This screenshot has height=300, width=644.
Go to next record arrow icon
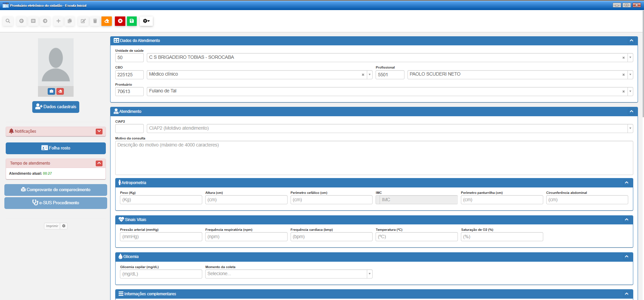[45, 21]
